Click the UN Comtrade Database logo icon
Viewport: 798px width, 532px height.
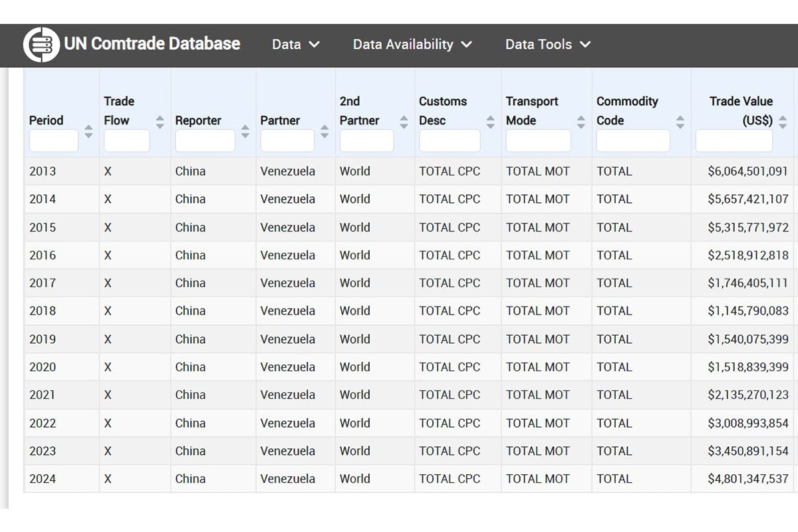coord(41,45)
